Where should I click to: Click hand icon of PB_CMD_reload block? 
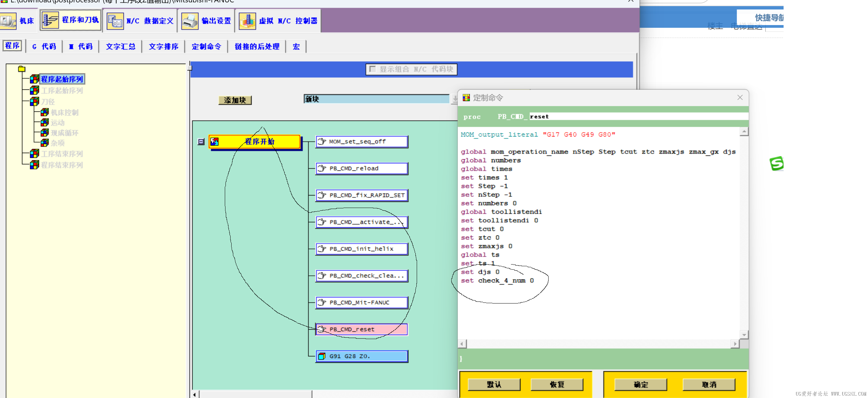click(322, 168)
